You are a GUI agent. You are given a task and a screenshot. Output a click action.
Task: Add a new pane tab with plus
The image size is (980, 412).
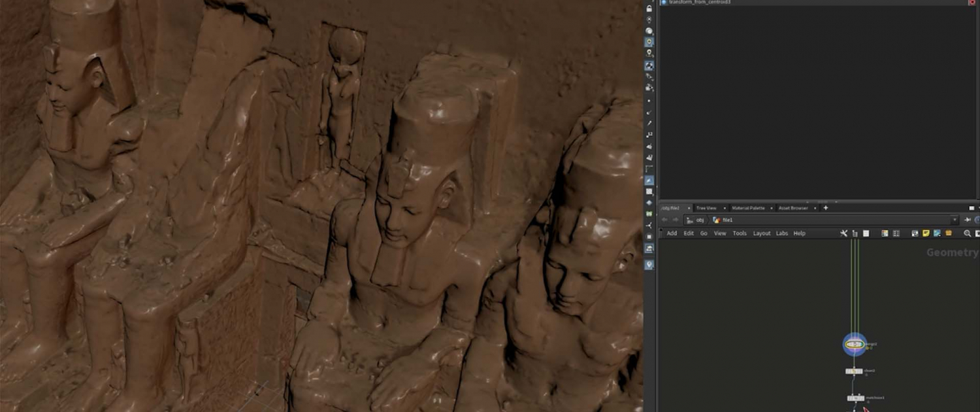[x=825, y=208]
